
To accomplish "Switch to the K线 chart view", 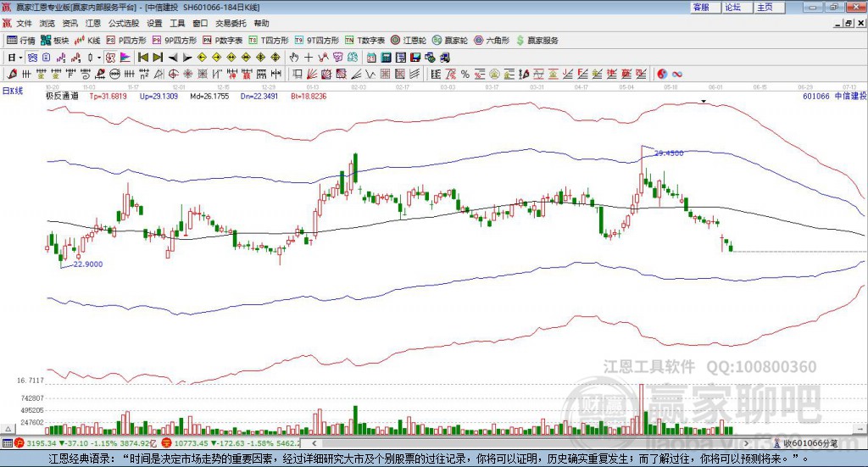I will point(87,41).
